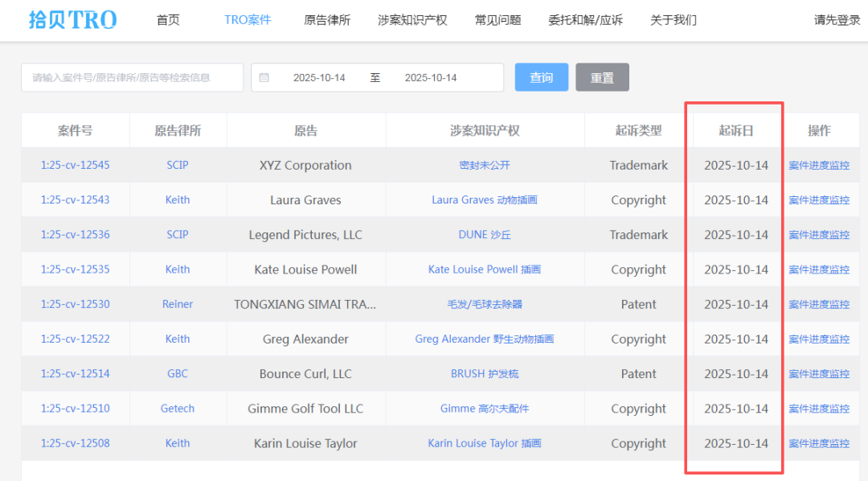
Task: Open the 首页 menu item
Action: [168, 20]
